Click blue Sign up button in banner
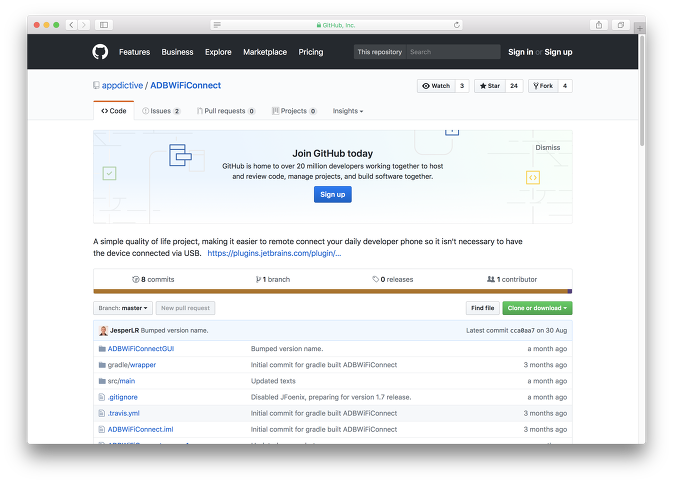Screen dimensions: 673x483 pos(333,194)
